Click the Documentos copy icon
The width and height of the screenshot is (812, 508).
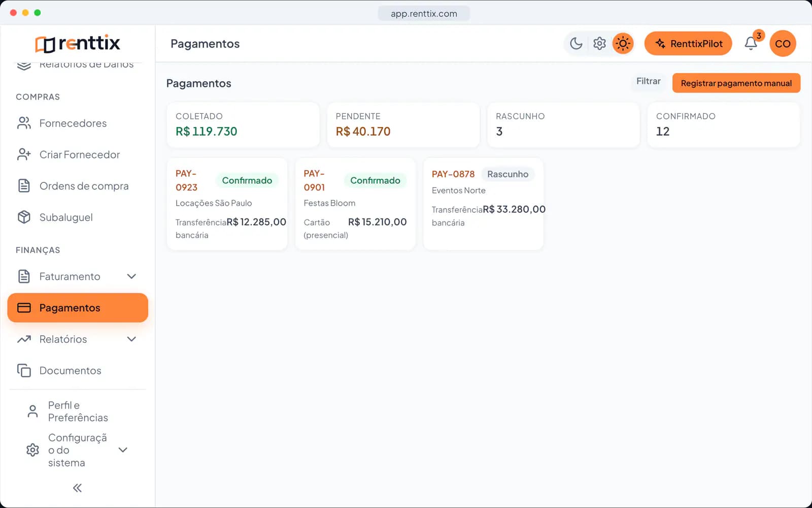(24, 370)
